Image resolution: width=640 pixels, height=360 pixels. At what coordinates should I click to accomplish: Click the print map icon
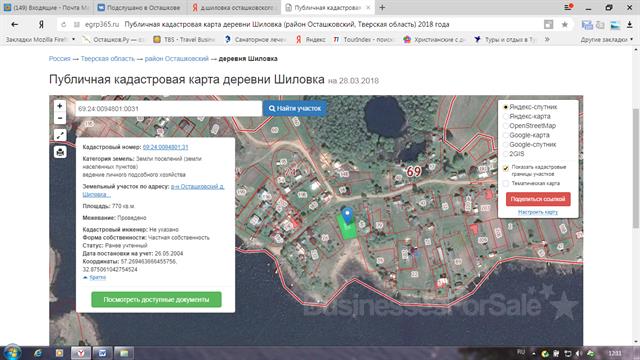click(60, 152)
